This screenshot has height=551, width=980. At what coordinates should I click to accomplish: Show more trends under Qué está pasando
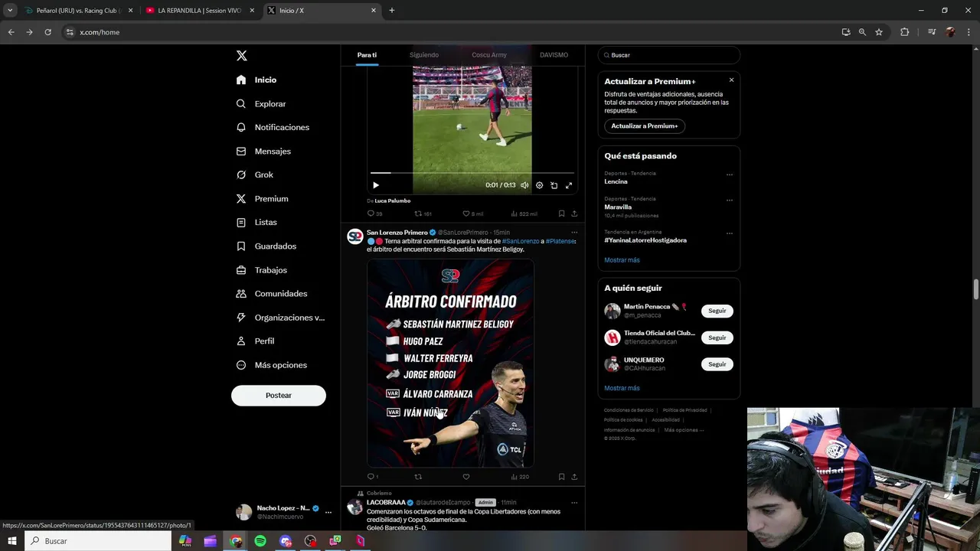[622, 260]
